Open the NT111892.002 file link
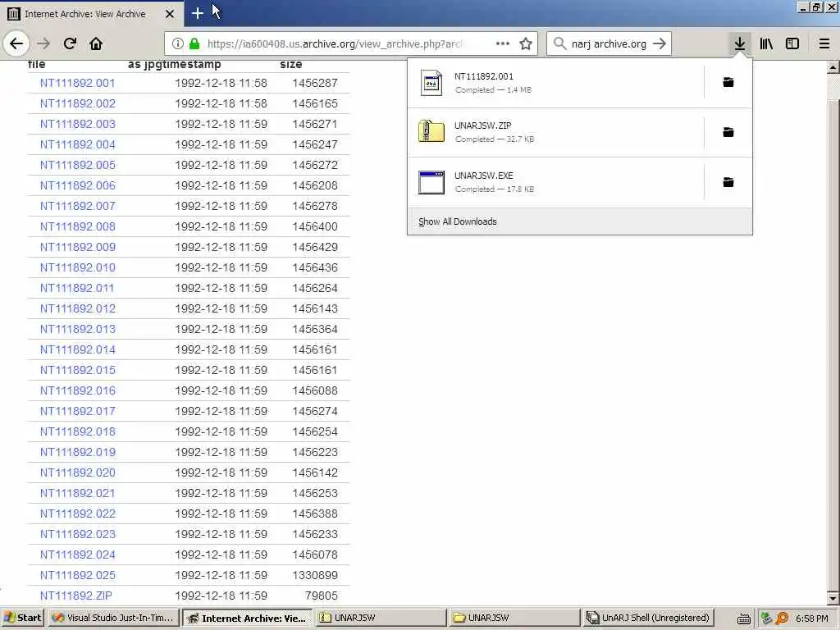This screenshot has height=630, width=840. tap(77, 103)
